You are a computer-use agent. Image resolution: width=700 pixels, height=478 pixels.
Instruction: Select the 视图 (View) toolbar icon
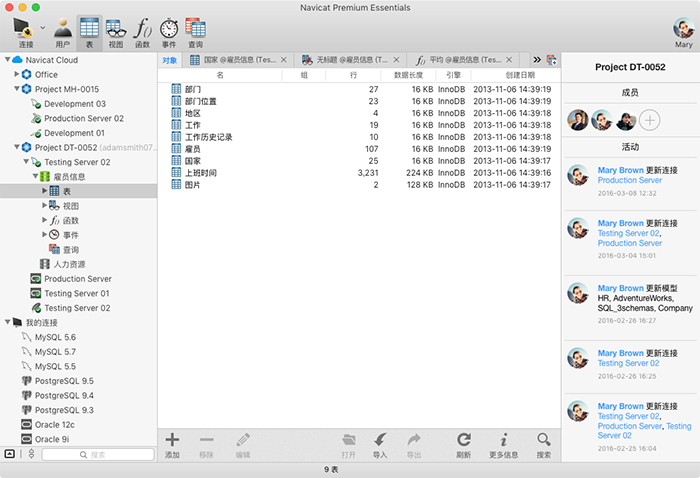(x=116, y=32)
